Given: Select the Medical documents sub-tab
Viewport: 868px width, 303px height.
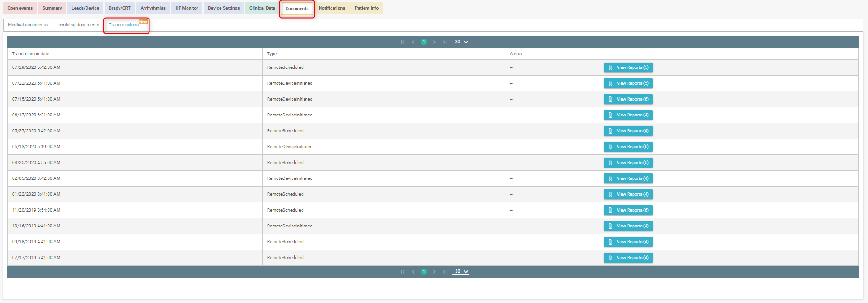Looking at the screenshot, I should pyautogui.click(x=28, y=25).
